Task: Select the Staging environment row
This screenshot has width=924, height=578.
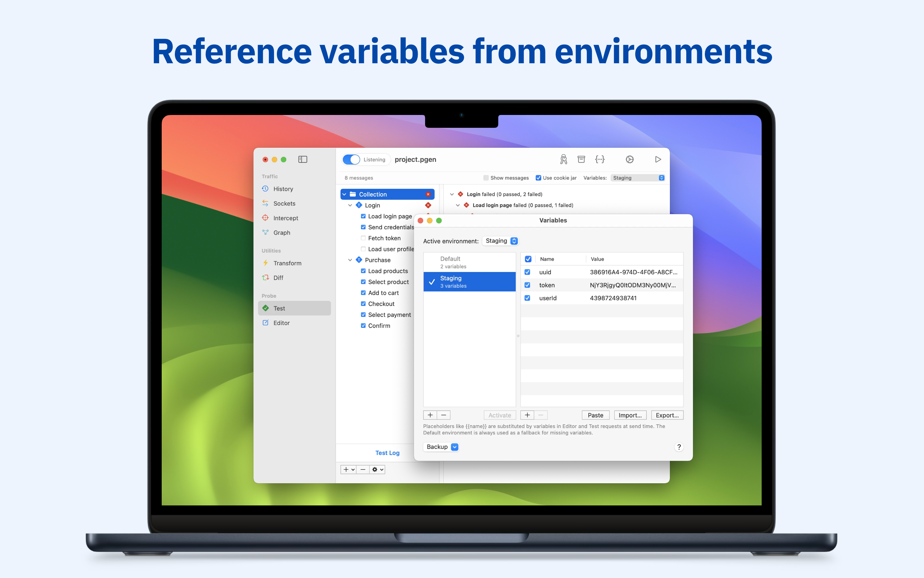Action: click(469, 282)
